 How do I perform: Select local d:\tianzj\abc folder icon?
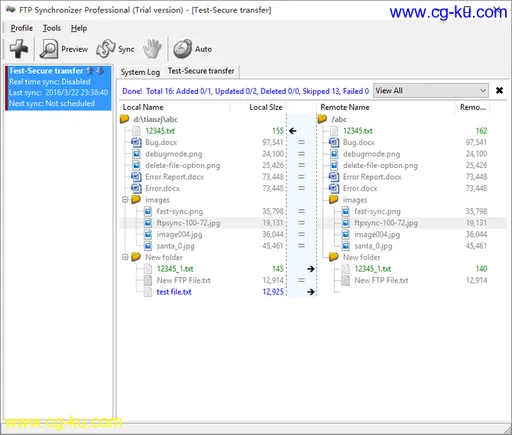tap(125, 119)
